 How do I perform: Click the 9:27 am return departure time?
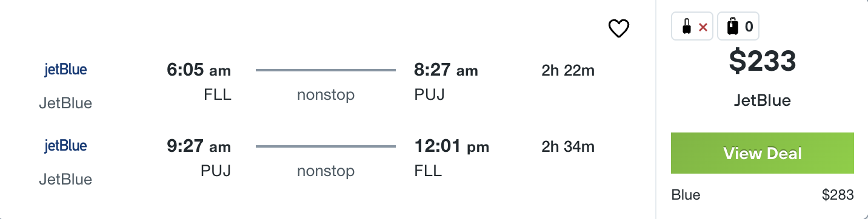coord(199,146)
